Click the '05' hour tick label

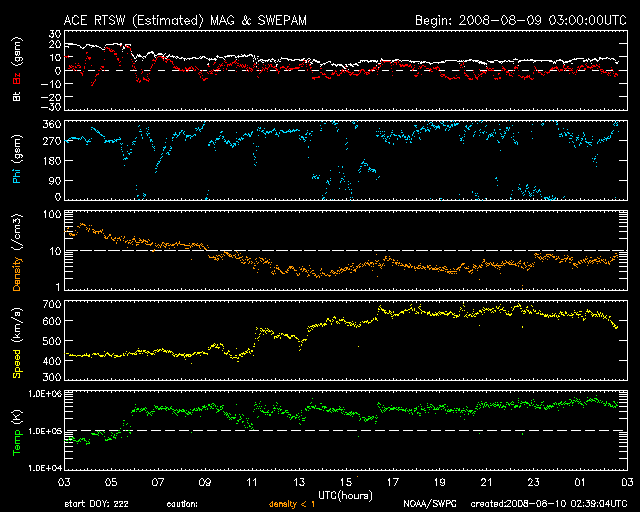pos(111,483)
